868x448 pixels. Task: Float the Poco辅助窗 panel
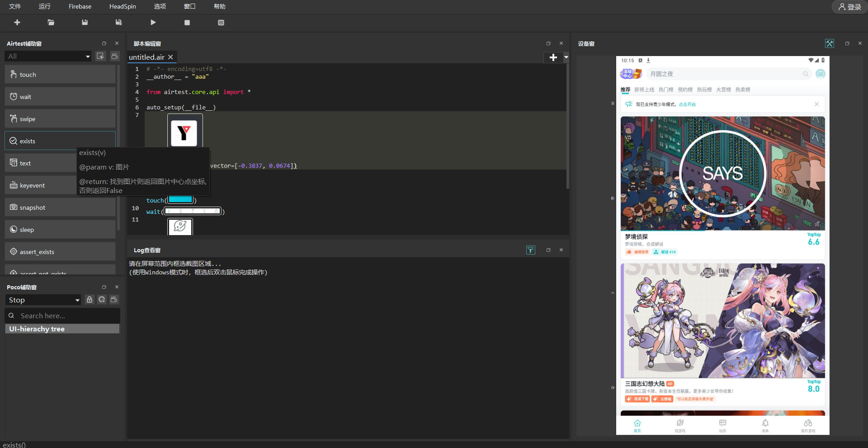coord(104,287)
